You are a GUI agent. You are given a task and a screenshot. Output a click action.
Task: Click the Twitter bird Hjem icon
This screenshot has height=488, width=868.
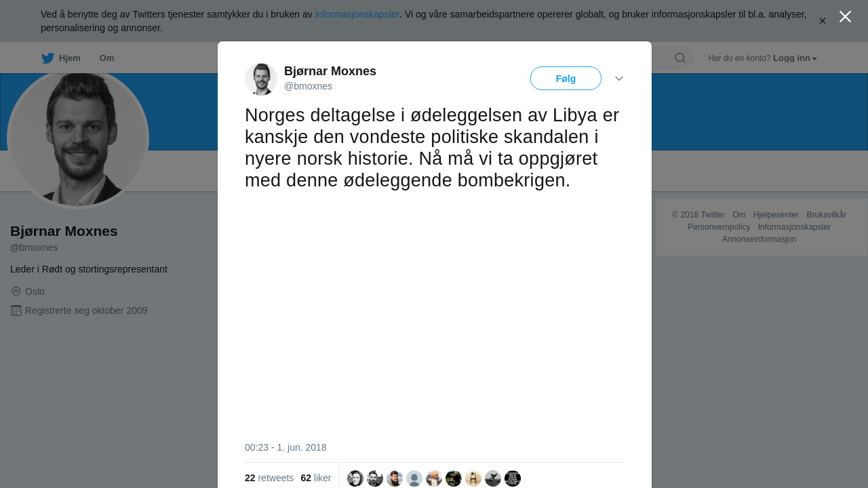point(47,58)
